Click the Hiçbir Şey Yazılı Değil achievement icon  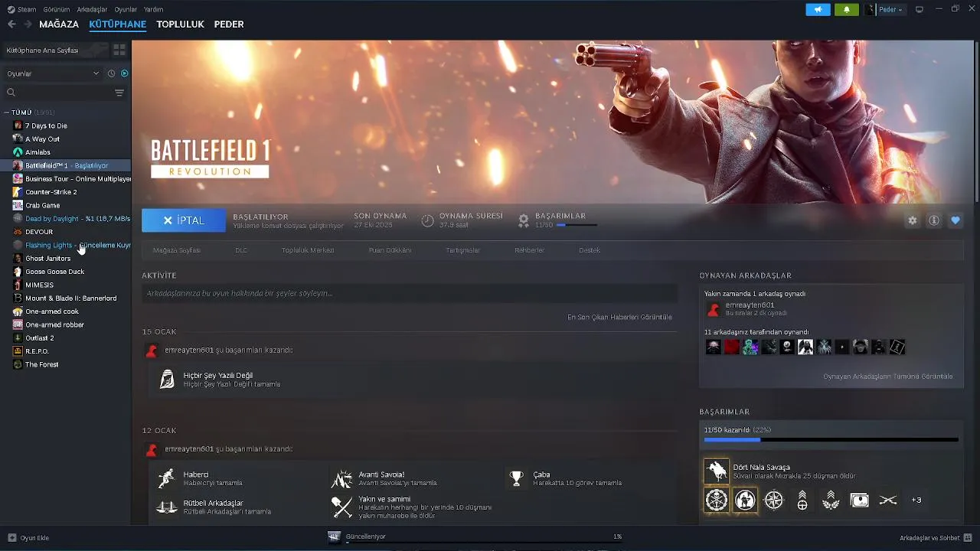(x=166, y=380)
